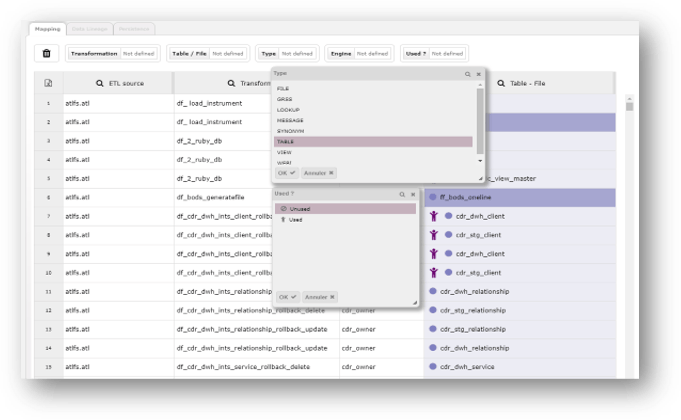The height and width of the screenshot is (420, 681).
Task: Click df_ load_instrument cell in row 1
Action: (224, 103)
